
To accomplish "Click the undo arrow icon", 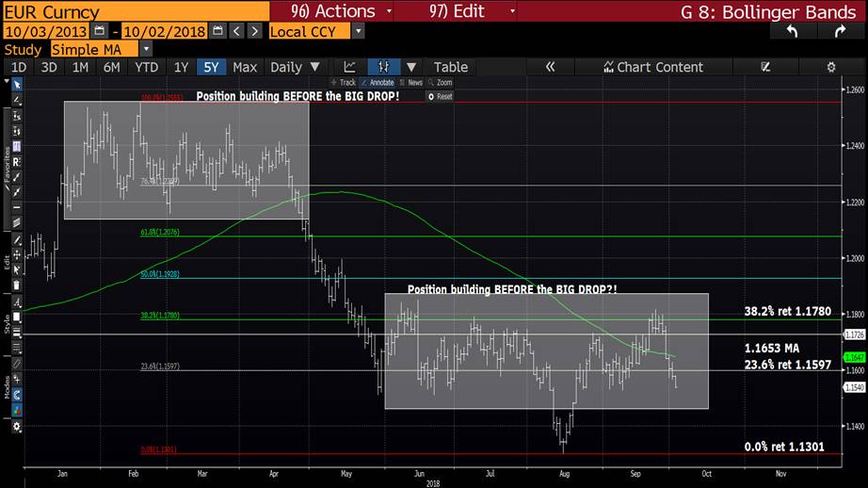I will (792, 31).
